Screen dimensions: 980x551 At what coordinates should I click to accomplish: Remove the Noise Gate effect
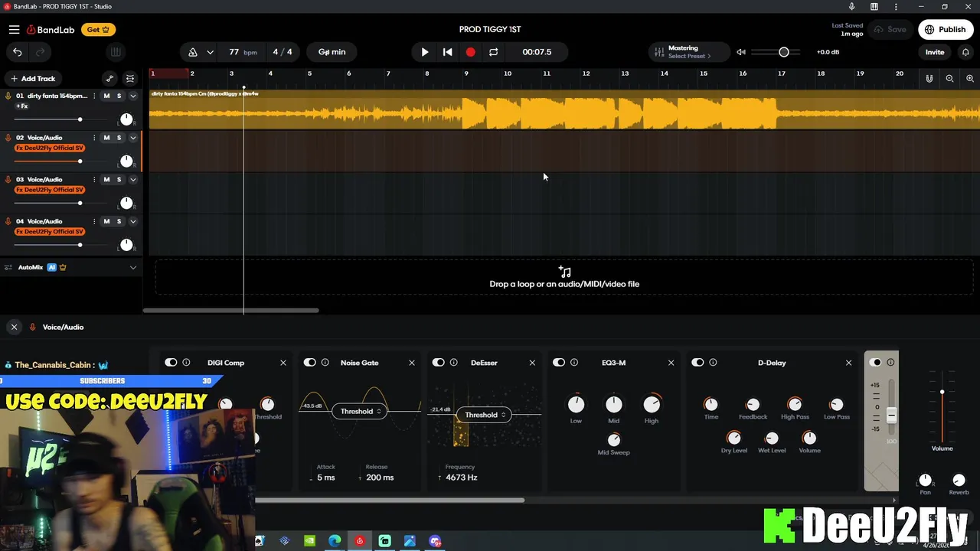pyautogui.click(x=412, y=363)
